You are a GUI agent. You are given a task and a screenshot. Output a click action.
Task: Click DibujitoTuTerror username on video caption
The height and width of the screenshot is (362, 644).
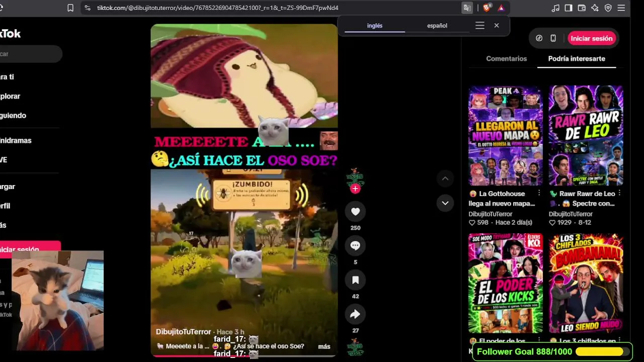click(x=184, y=332)
